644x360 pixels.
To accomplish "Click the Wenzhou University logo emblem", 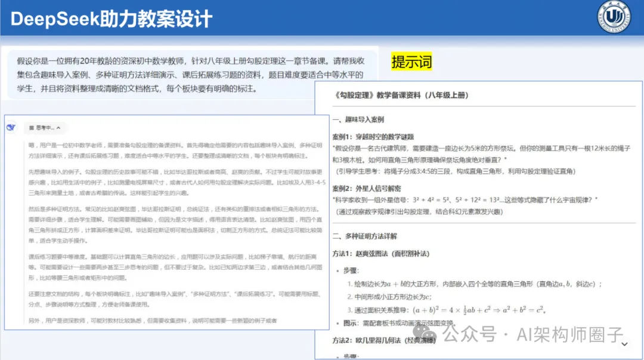I will 614,17.
